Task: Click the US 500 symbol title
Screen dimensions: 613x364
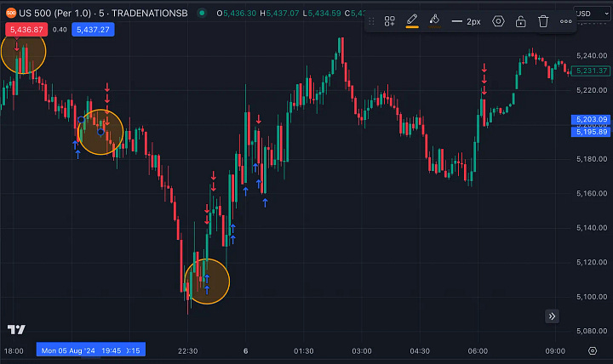Action: tap(103, 14)
